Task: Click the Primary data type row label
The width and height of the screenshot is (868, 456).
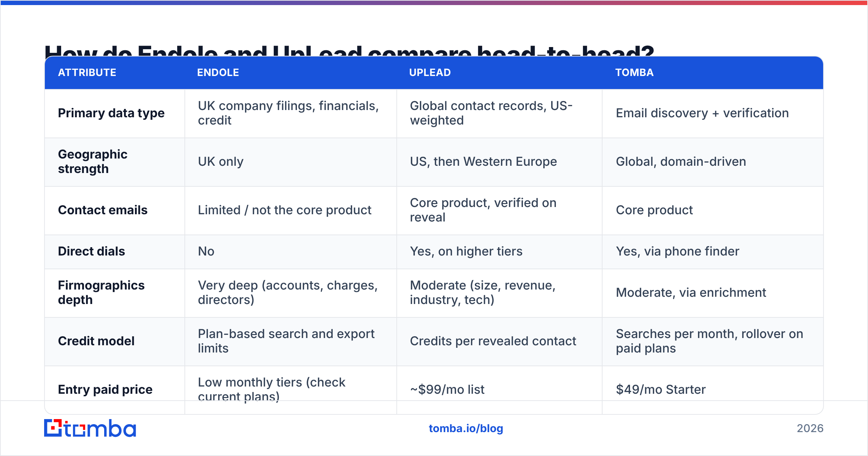Action: pyautogui.click(x=111, y=113)
